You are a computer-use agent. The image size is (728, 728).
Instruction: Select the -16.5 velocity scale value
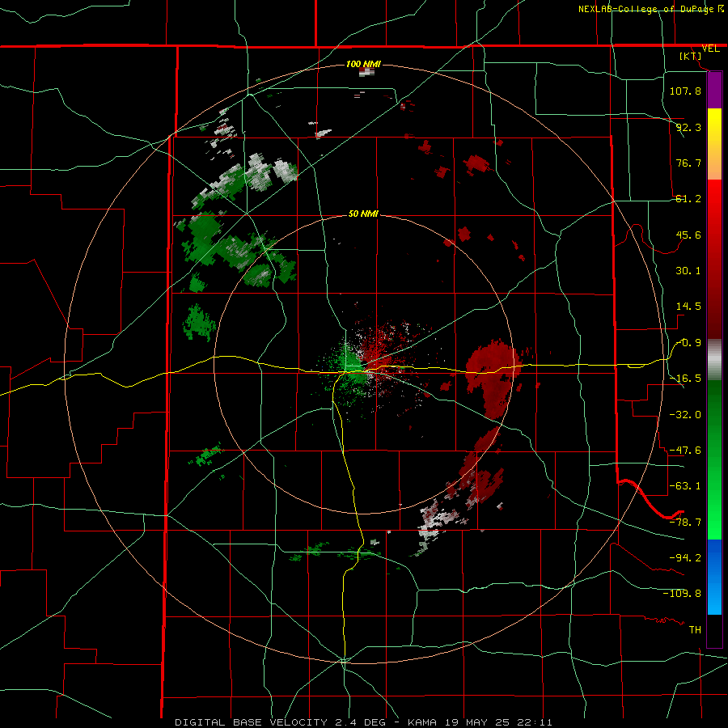tap(685, 379)
